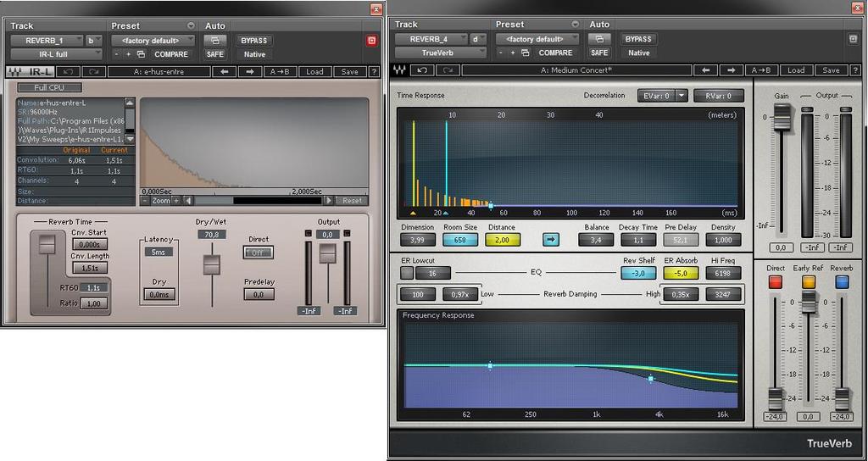This screenshot has height=461, width=868.
Task: Click IR-L Reverb Time slider handle
Action: coord(47,244)
